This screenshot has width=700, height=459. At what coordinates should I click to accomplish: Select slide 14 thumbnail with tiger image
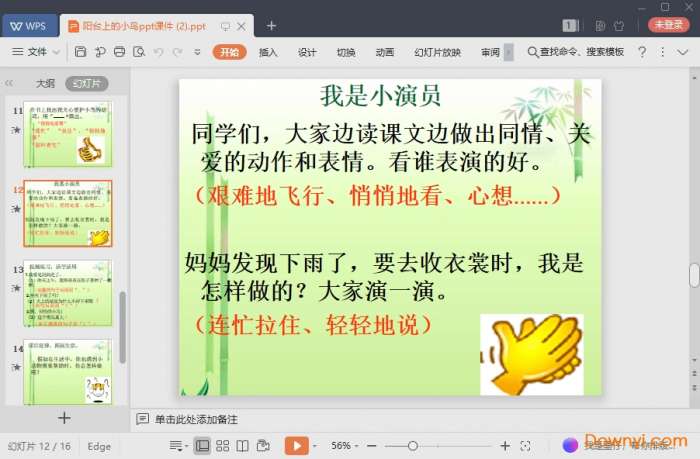click(68, 372)
